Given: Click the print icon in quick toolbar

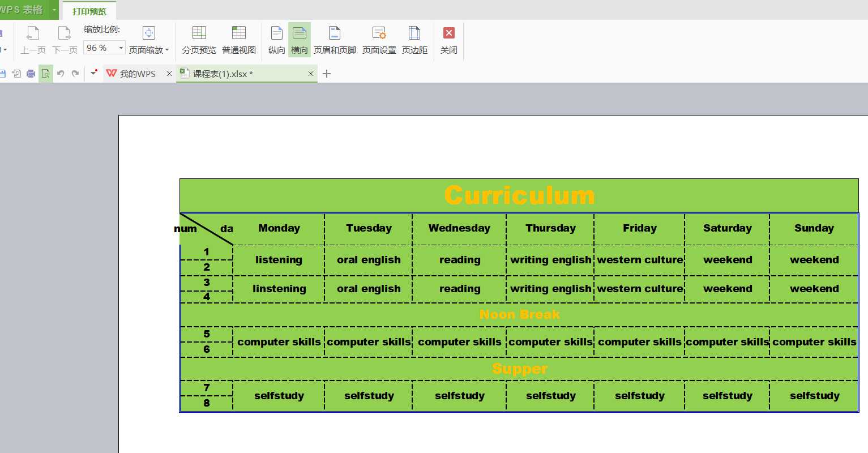Looking at the screenshot, I should (31, 74).
